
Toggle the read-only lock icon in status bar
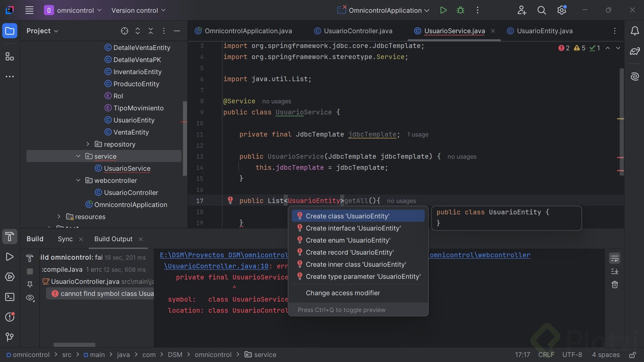632,355
